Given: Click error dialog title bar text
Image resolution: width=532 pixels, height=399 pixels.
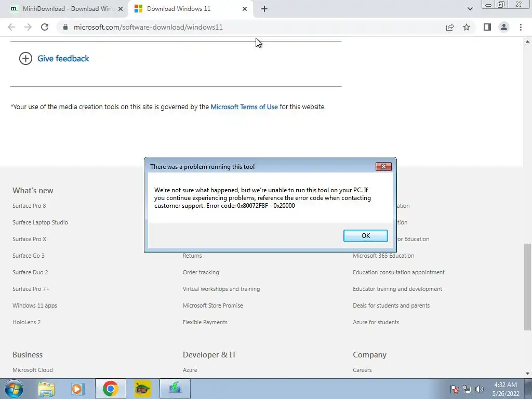Looking at the screenshot, I should (202, 167).
